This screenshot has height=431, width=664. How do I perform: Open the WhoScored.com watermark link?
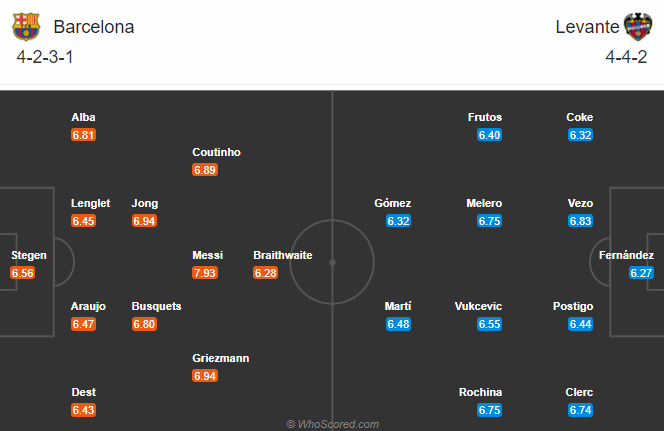(333, 424)
